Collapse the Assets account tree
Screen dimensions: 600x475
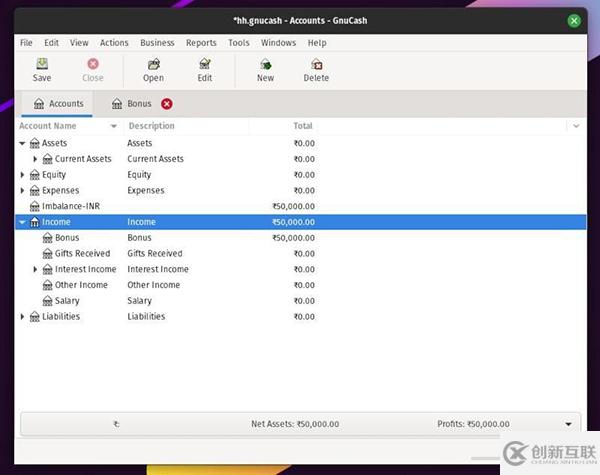22,143
